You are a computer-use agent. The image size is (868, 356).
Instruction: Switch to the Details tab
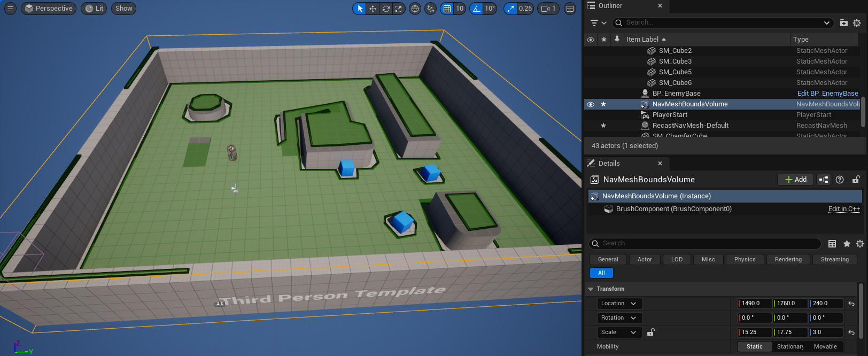click(x=609, y=164)
